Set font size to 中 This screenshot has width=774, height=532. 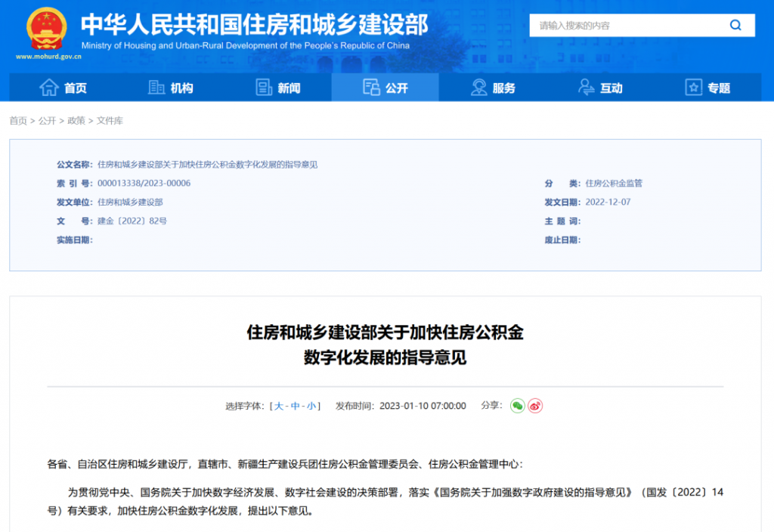pyautogui.click(x=296, y=406)
